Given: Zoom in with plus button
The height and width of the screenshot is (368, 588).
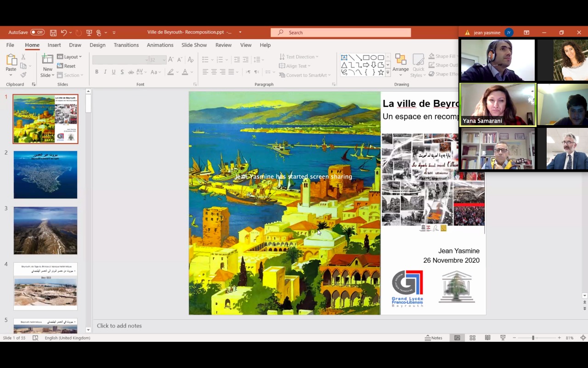Looking at the screenshot, I should coord(559,338).
